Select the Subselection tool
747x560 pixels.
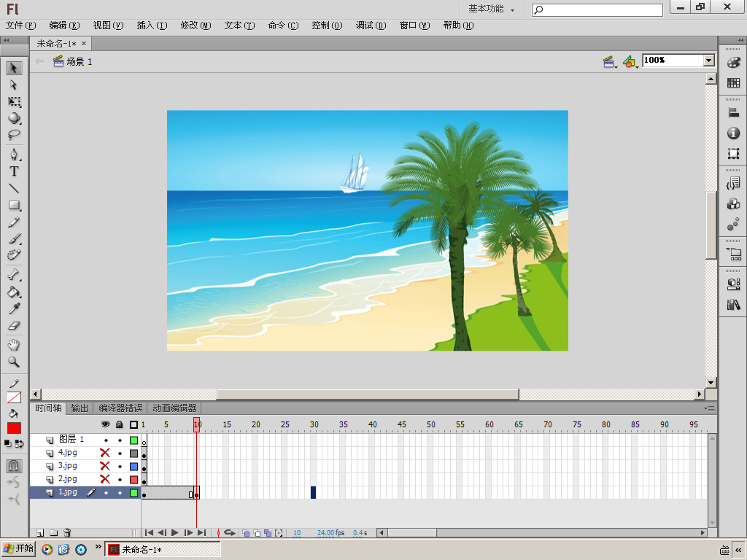coord(14,85)
